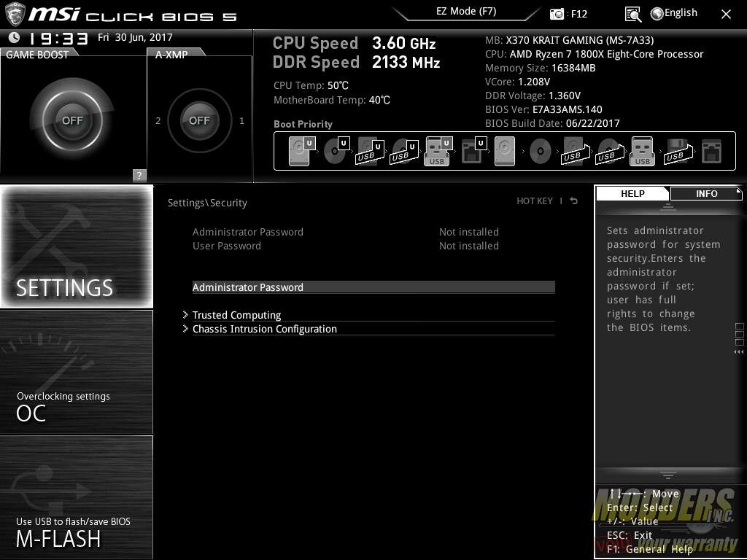Click the motherboard name X370 KRAIT GAMING
This screenshot has height=560, width=747.
pos(580,40)
